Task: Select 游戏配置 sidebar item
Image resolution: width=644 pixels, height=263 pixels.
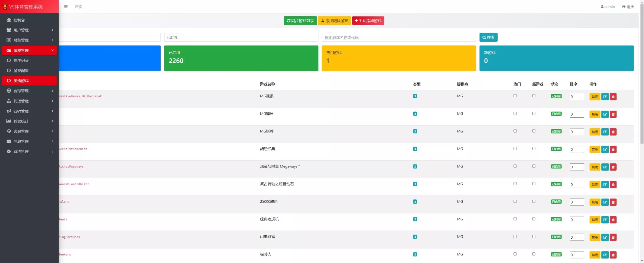Action: [x=21, y=71]
